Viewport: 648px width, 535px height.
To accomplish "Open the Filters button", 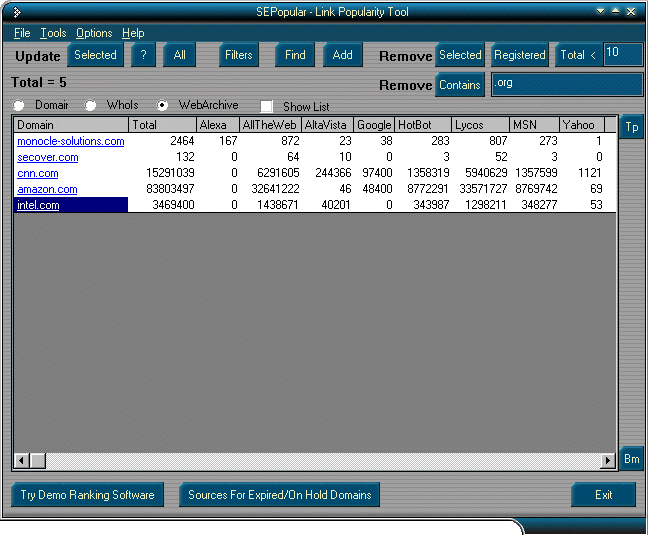I will [238, 55].
